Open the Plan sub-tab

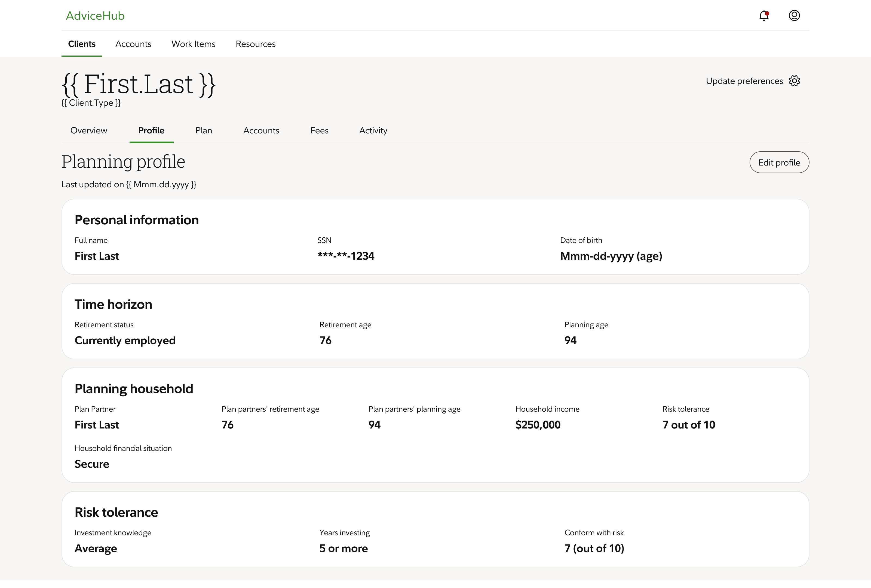click(204, 130)
